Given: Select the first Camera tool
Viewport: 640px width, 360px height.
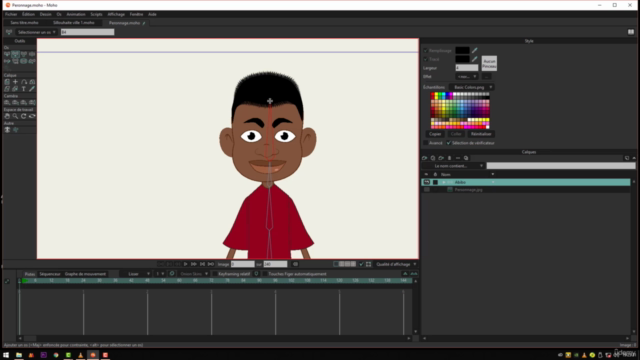Looking at the screenshot, I should click(x=7, y=102).
